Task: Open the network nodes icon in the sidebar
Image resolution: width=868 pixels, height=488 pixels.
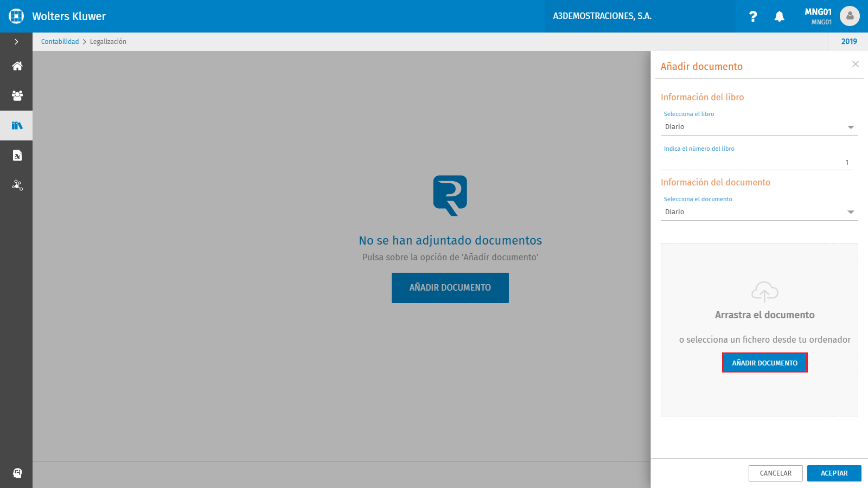Action: pyautogui.click(x=17, y=185)
